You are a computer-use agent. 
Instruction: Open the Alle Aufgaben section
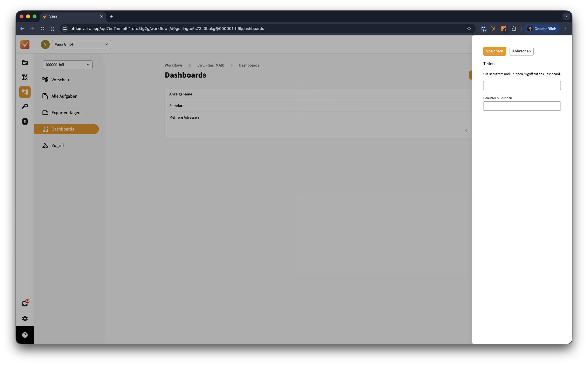[64, 96]
